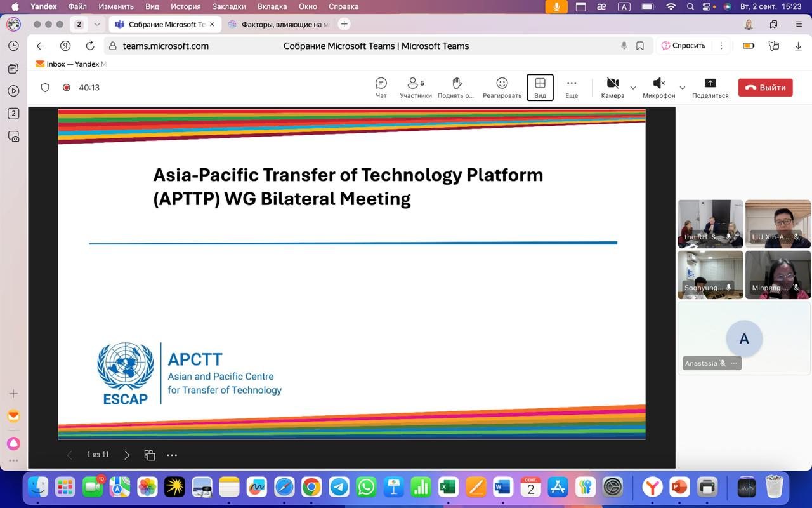Click the Yandex home button in toolbar

click(x=65, y=46)
